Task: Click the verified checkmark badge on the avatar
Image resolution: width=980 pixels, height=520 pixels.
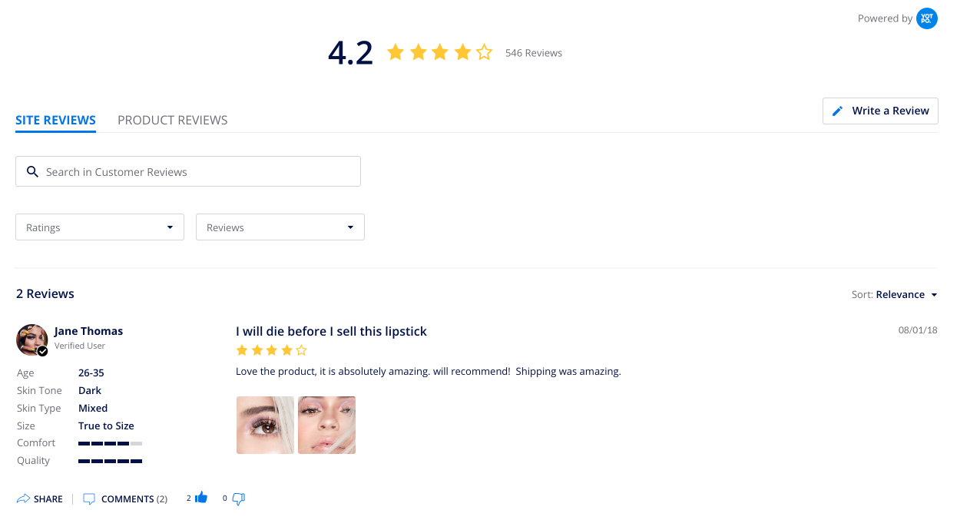Action: 43,351
